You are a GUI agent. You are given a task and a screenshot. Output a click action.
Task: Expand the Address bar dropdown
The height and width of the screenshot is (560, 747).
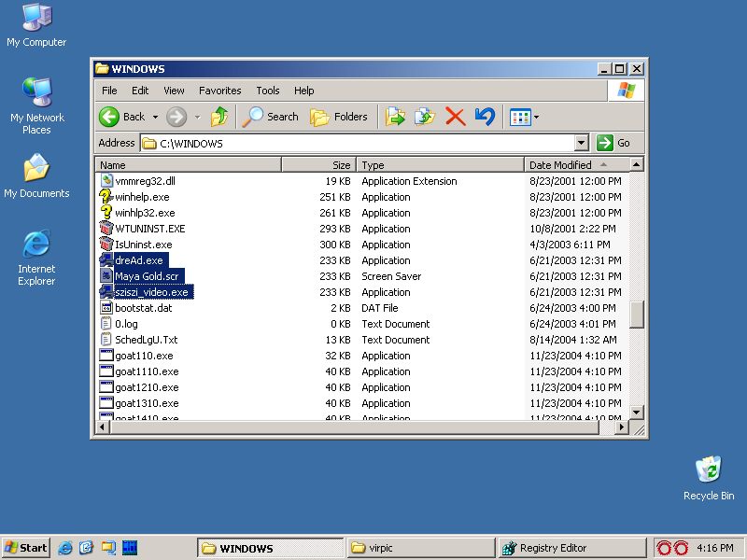tap(581, 143)
